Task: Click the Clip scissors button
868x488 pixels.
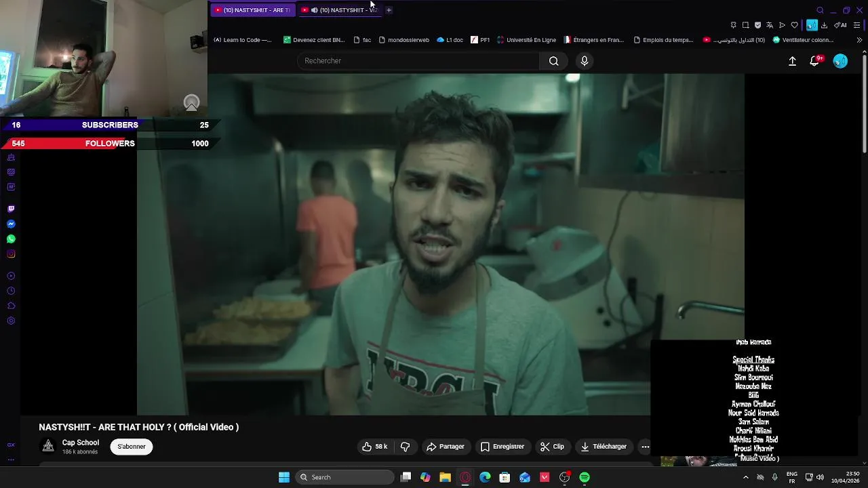Action: 552,447
